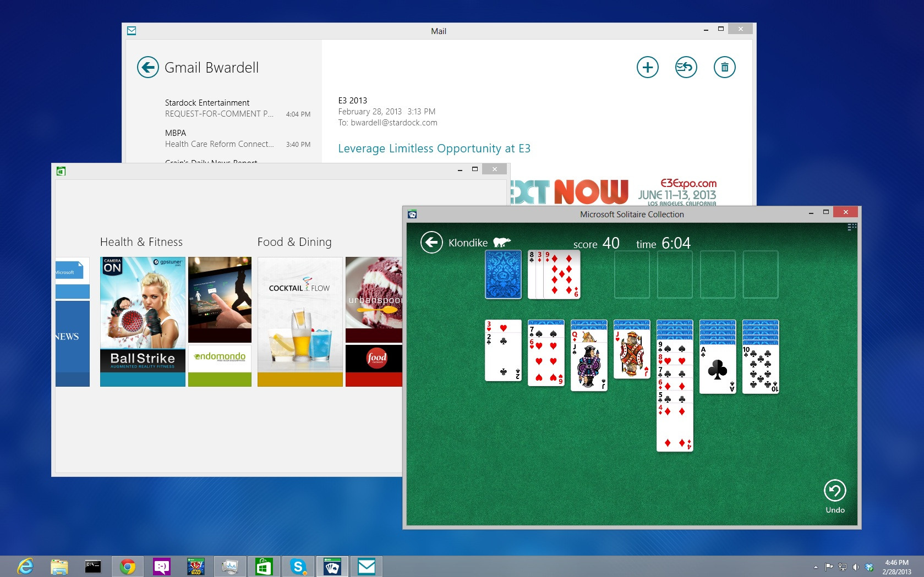Image resolution: width=924 pixels, height=577 pixels.
Task: Click the Mail app icon in its title bar
Action: (132, 31)
